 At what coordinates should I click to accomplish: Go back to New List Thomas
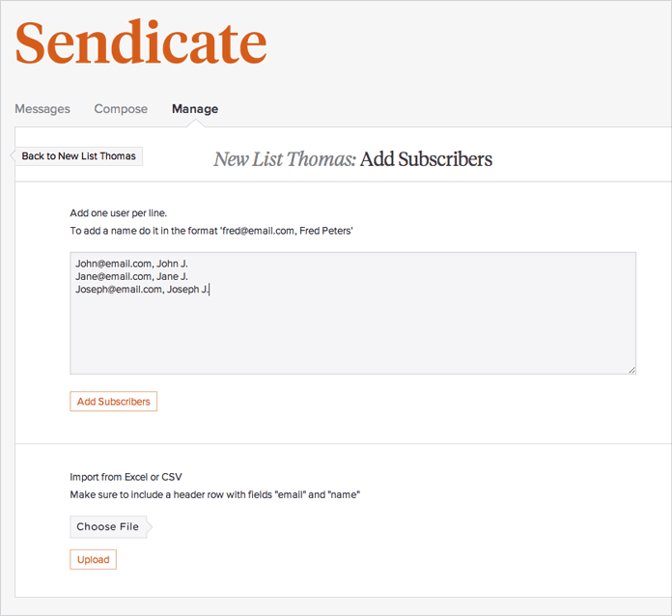79,156
